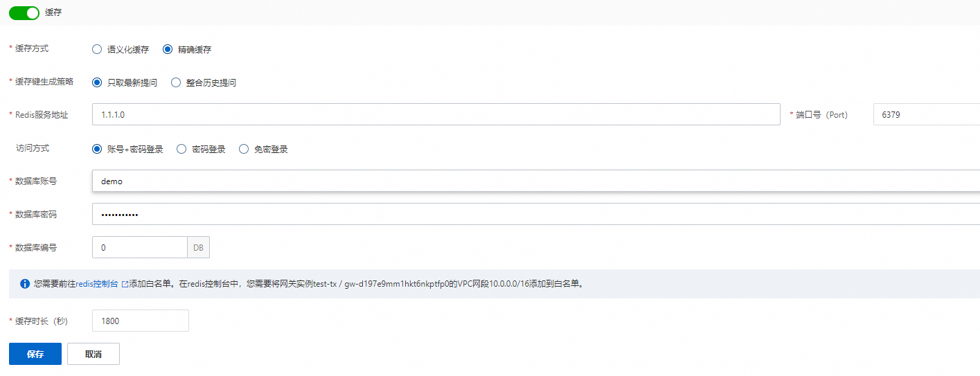Click the DB suffix label
The height and width of the screenshot is (376, 980).
[x=199, y=247]
